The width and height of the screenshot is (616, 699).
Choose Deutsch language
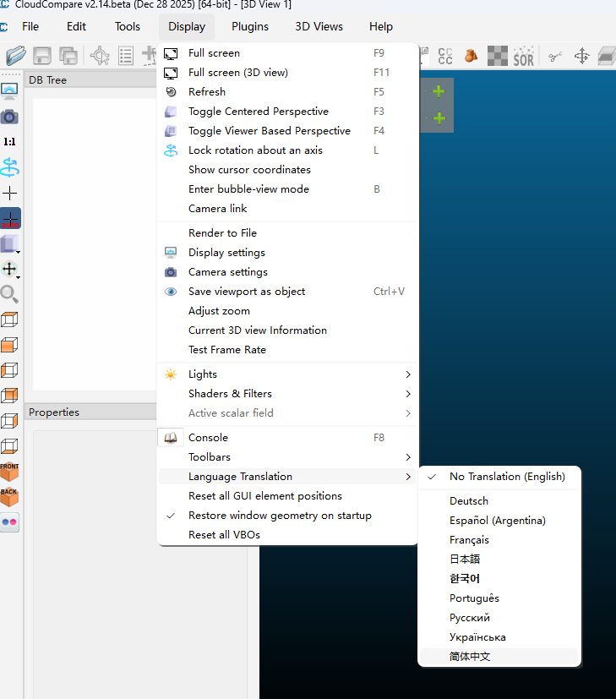pyautogui.click(x=499, y=501)
